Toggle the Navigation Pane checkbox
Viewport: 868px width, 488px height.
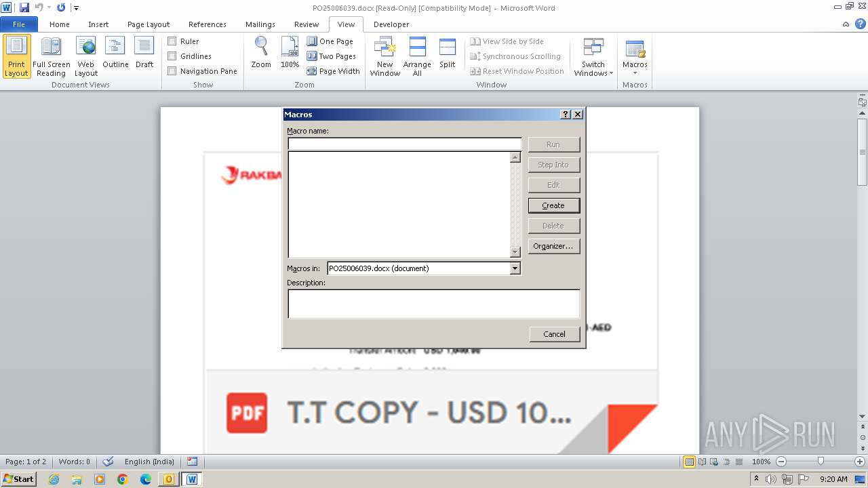(172, 71)
